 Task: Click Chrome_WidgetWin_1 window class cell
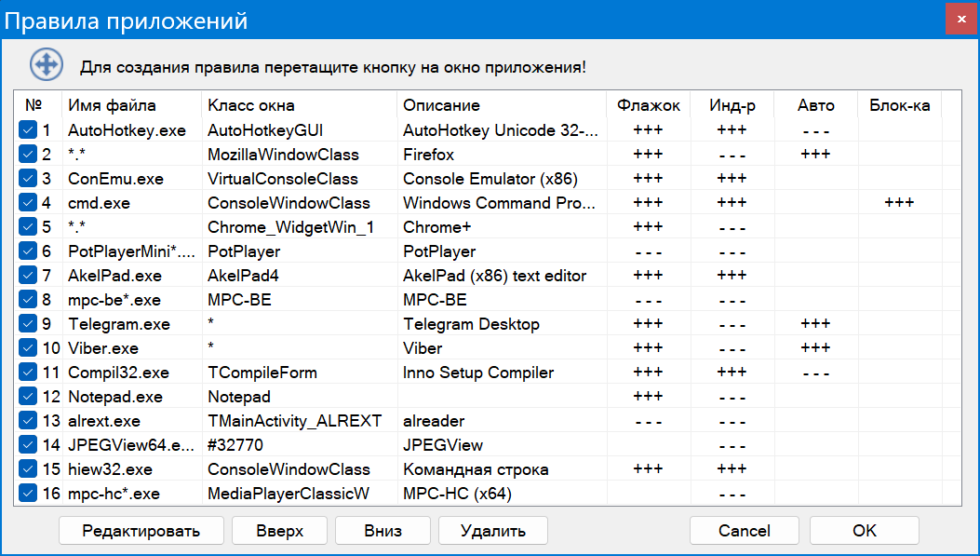[x=290, y=227]
